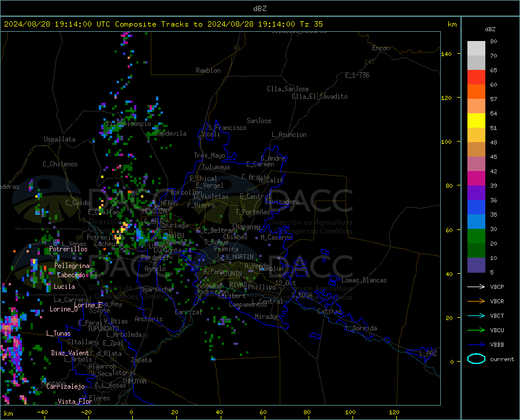
Task: Click the Anchoris label
Action: click(148, 319)
